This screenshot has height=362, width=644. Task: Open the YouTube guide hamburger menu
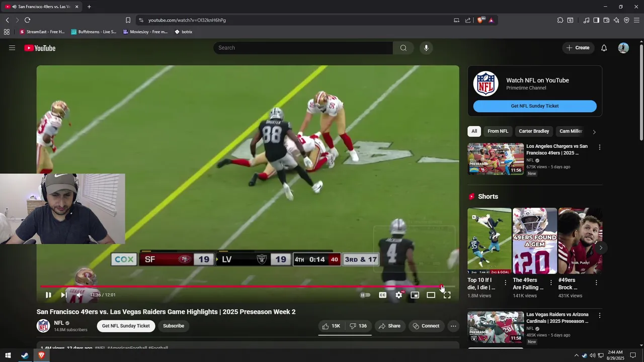coord(12,48)
